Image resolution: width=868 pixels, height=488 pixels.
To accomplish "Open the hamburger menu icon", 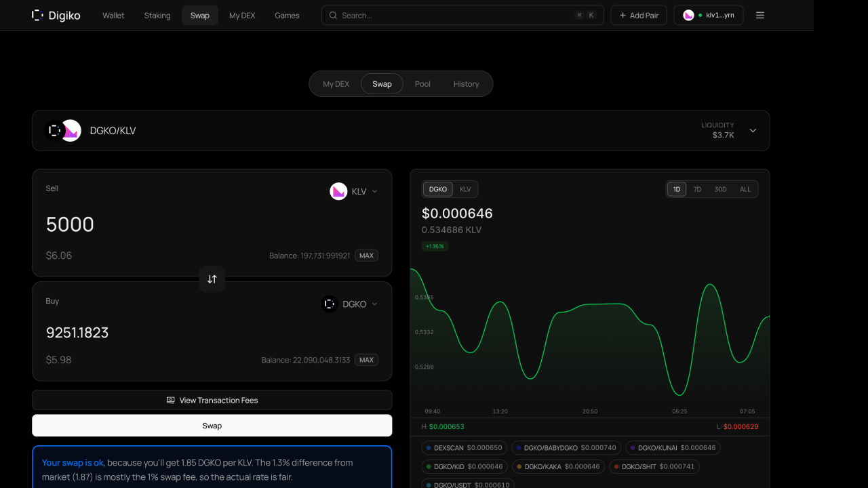I will [759, 15].
